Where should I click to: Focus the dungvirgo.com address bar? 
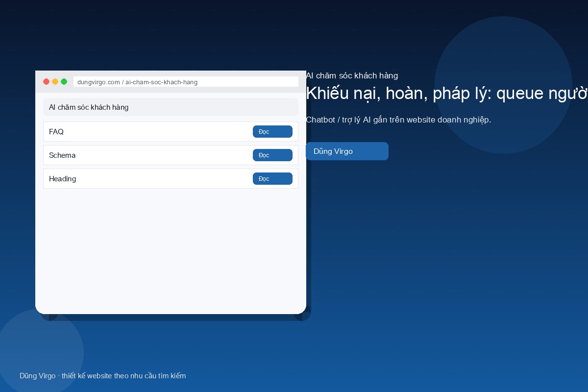tap(186, 82)
